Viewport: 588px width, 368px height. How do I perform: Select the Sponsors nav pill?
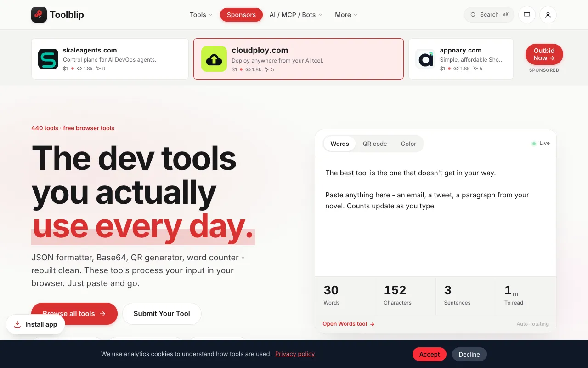(241, 15)
